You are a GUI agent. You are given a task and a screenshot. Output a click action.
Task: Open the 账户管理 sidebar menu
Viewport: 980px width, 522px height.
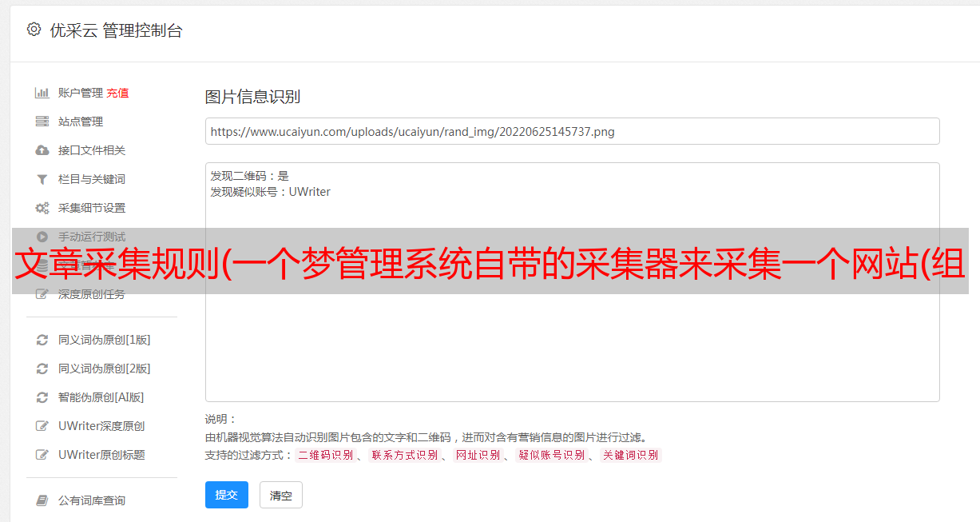pyautogui.click(x=81, y=93)
